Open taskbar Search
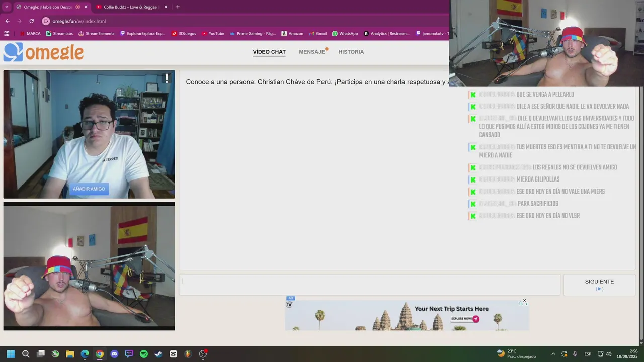 point(26,354)
